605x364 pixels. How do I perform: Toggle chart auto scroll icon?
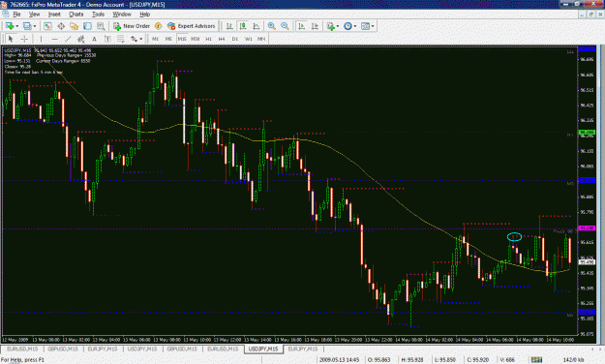point(302,26)
